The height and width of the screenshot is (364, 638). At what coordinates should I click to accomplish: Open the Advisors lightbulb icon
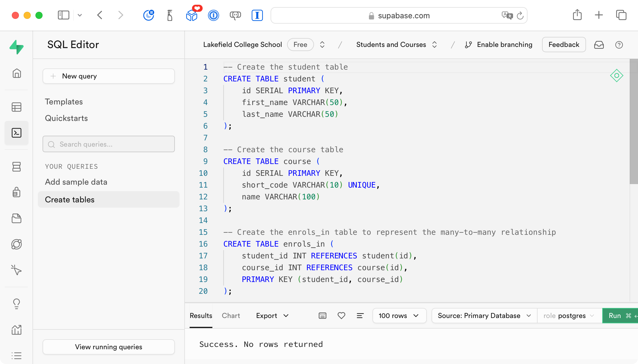17,304
